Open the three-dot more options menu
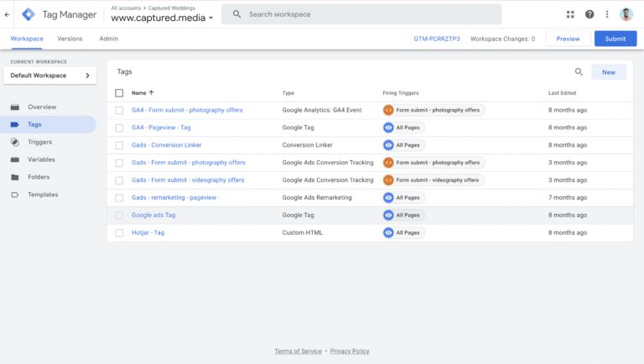The height and width of the screenshot is (364, 644). (607, 14)
